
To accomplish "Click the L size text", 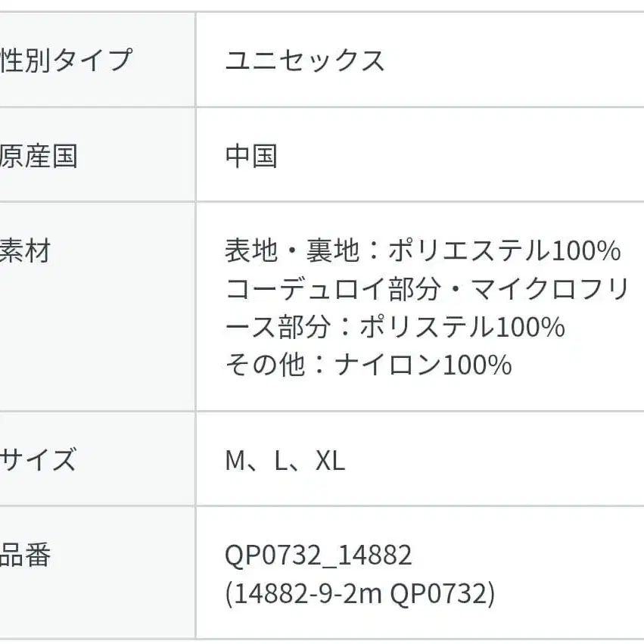I will (281, 460).
